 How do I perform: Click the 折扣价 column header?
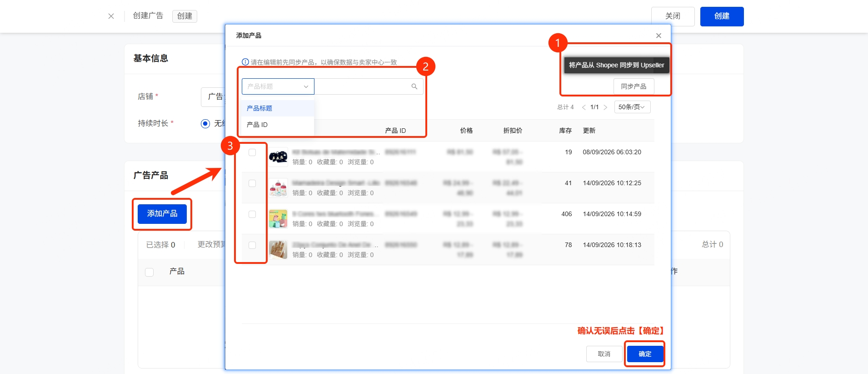[513, 131]
